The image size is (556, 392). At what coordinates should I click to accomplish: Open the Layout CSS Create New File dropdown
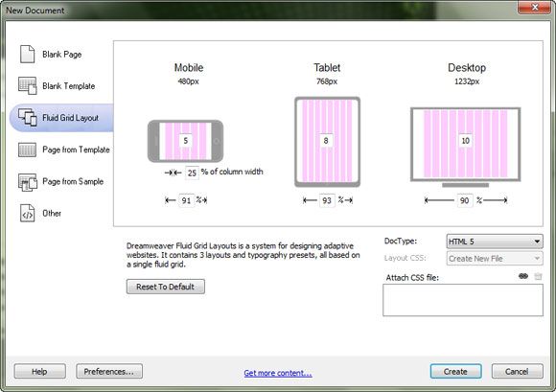[x=495, y=259]
